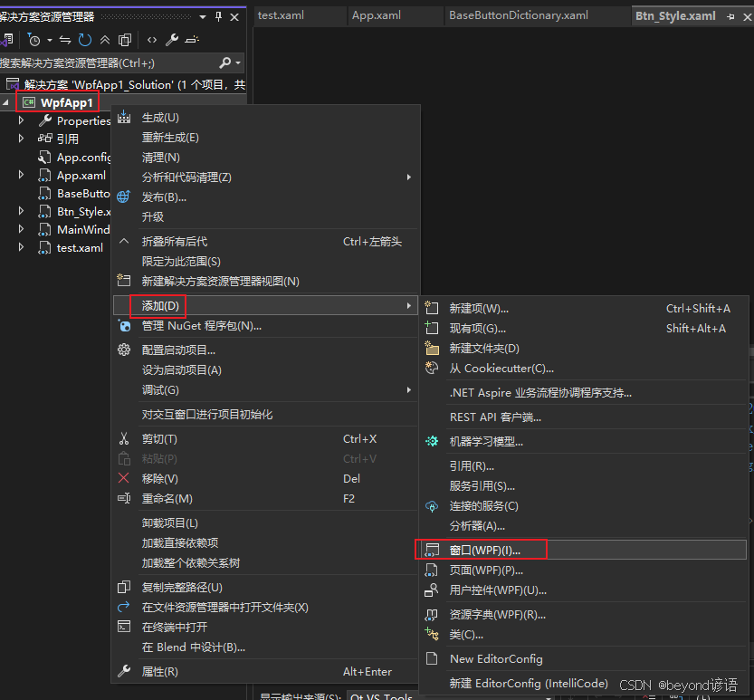Expand the Properties node arrow
The width and height of the screenshot is (754, 700).
click(x=21, y=120)
